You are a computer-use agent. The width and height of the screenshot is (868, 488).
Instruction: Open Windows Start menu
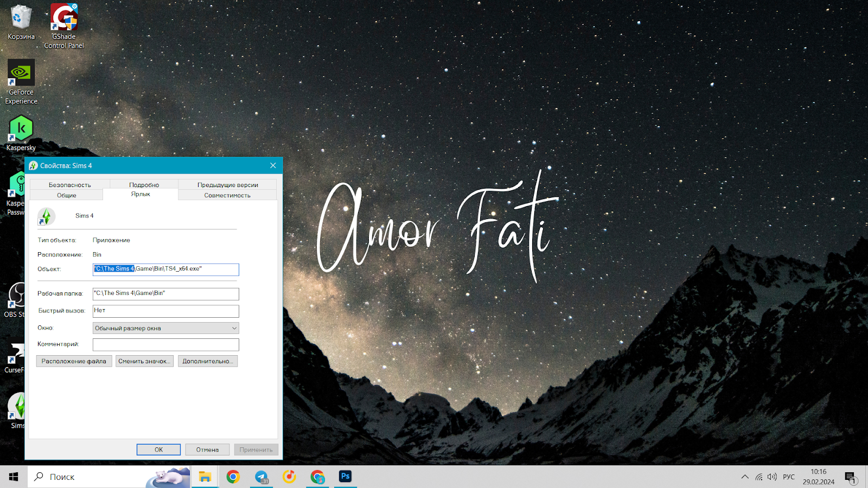(14, 477)
